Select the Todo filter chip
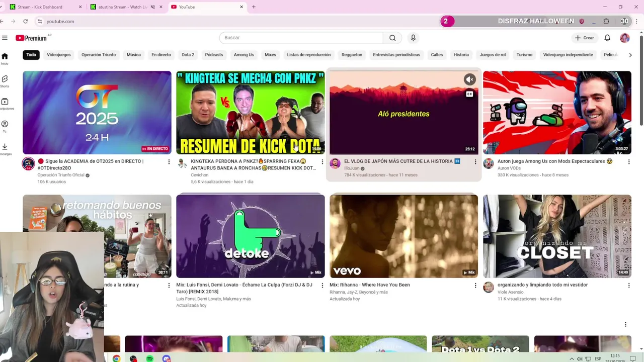This screenshot has height=362, width=644. (x=31, y=55)
